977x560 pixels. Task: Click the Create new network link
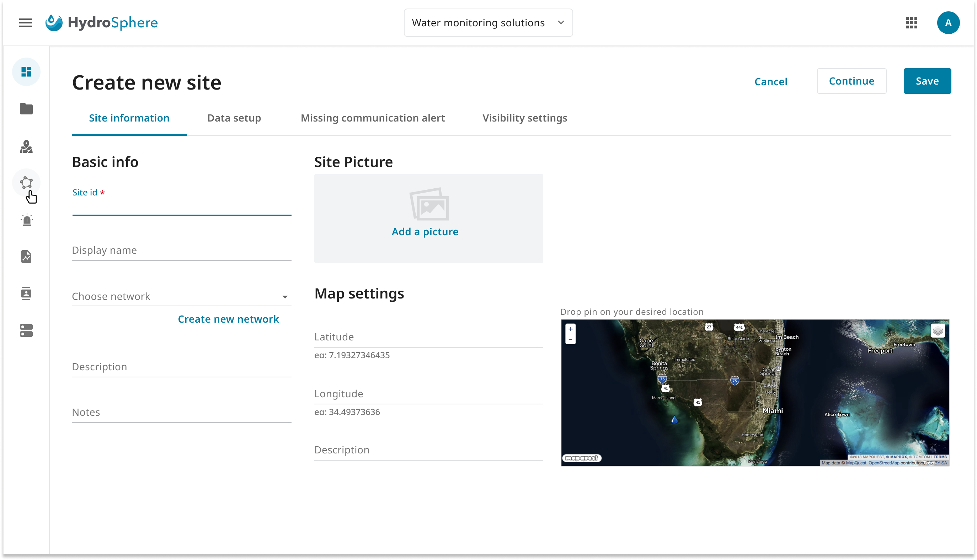pos(228,319)
